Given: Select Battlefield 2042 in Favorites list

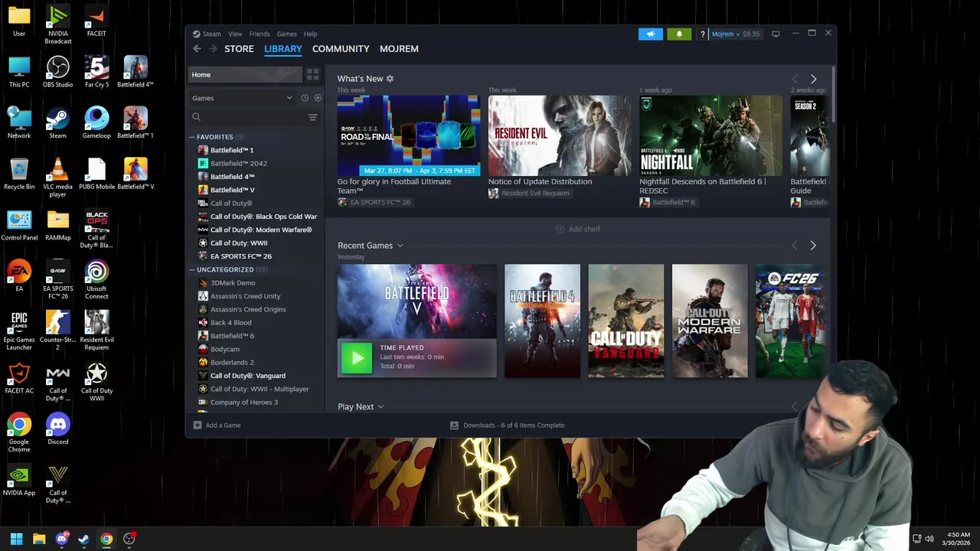Looking at the screenshot, I should (x=239, y=163).
